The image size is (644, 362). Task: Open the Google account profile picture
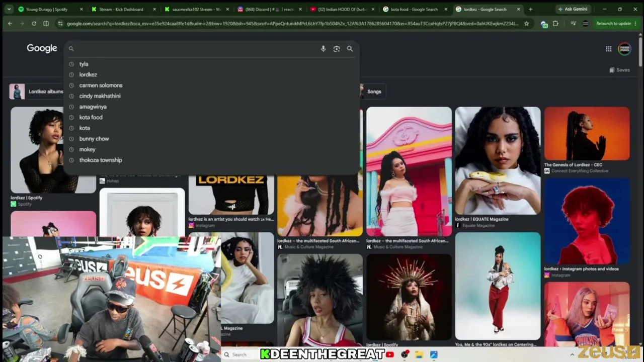[624, 49]
